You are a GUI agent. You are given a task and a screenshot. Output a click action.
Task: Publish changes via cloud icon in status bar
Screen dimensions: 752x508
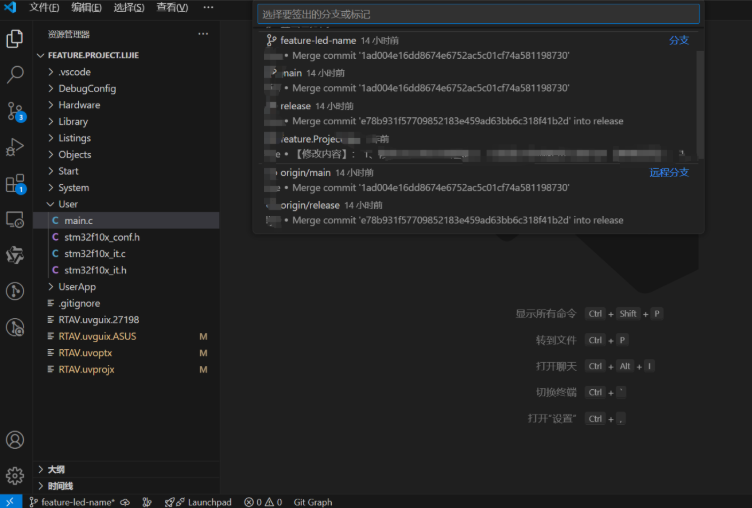(x=125, y=502)
